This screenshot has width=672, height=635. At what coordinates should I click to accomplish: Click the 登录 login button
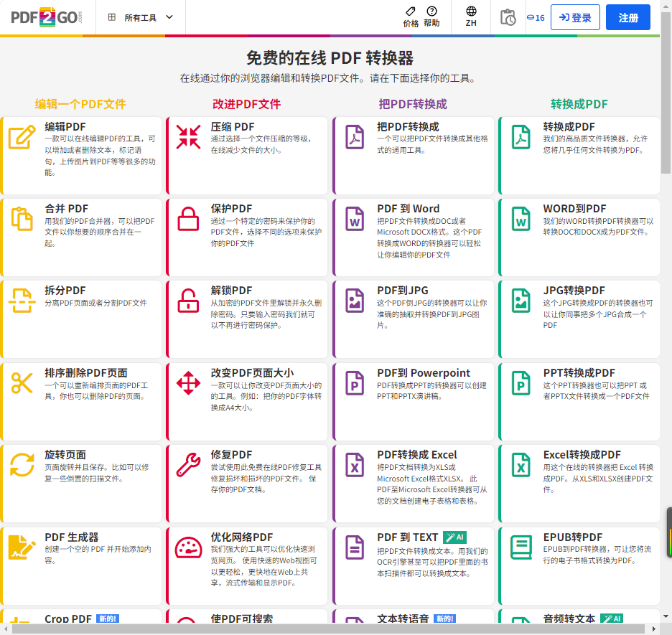click(575, 17)
